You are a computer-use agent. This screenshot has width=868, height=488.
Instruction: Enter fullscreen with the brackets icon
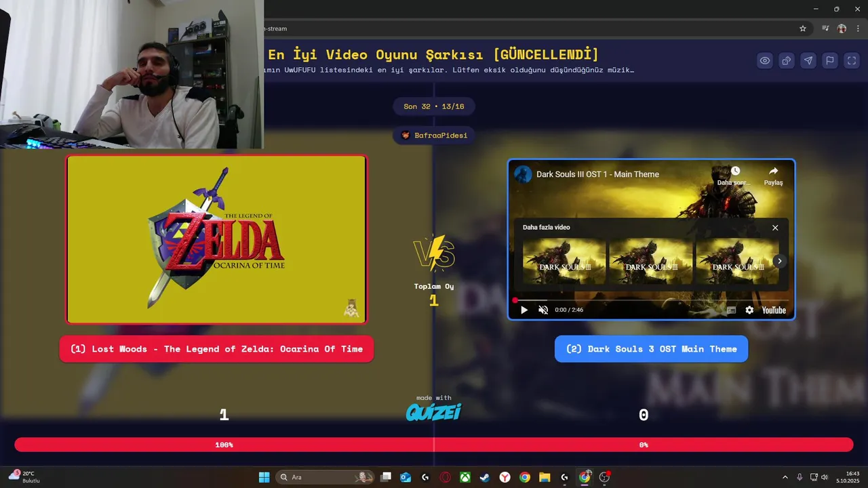[x=852, y=60]
